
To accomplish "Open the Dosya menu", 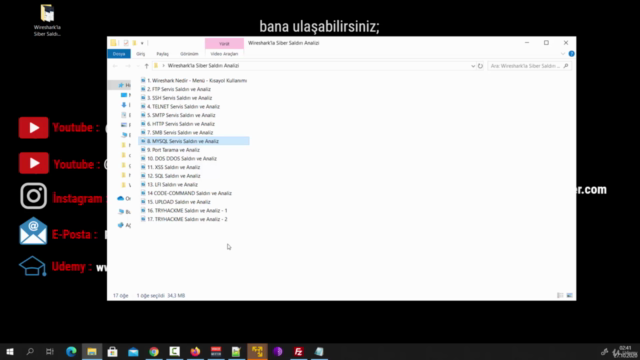I will [119, 54].
